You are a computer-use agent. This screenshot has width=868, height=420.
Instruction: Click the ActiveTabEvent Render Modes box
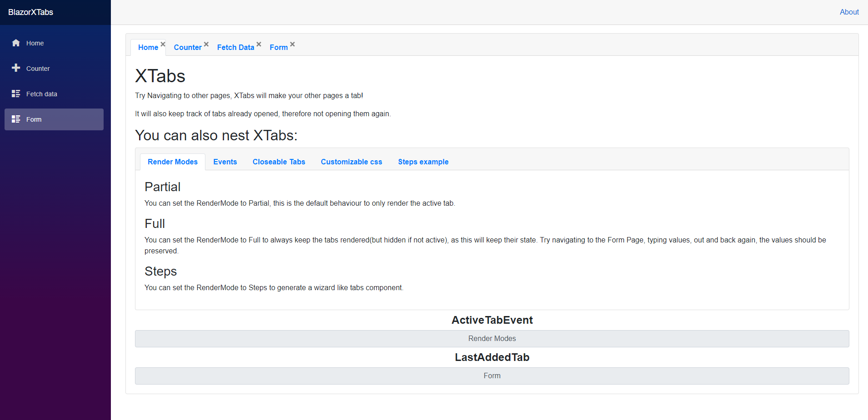click(x=492, y=339)
